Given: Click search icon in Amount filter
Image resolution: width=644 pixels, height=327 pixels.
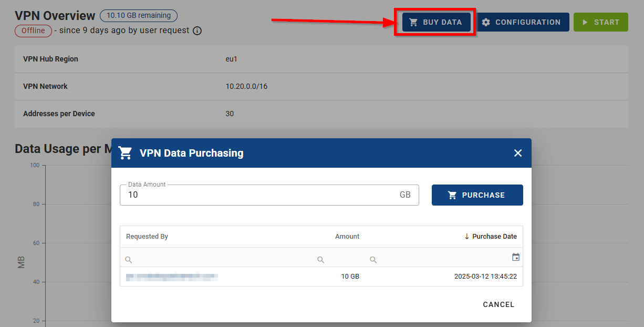Looking at the screenshot, I should coord(320,260).
